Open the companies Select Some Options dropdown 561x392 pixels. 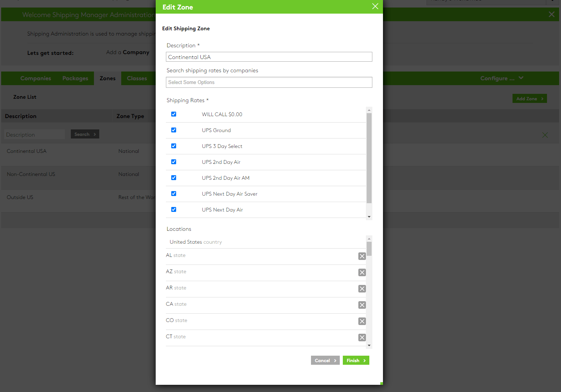click(269, 82)
